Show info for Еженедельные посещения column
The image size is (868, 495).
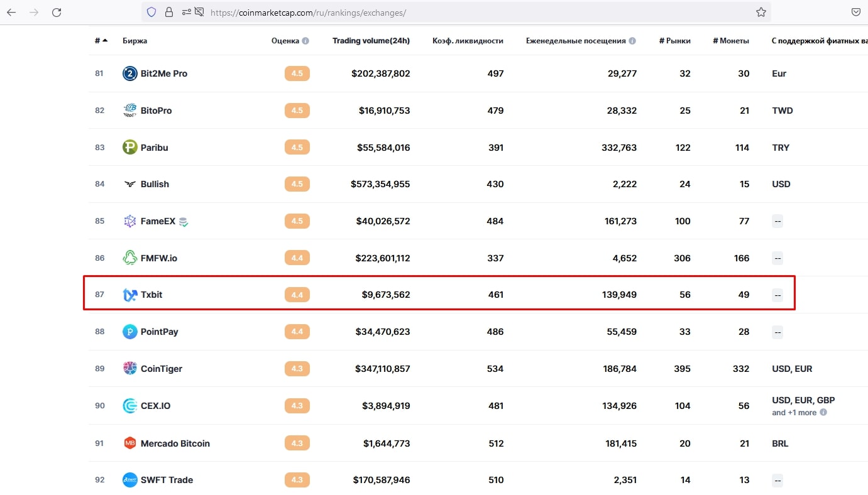coord(632,41)
